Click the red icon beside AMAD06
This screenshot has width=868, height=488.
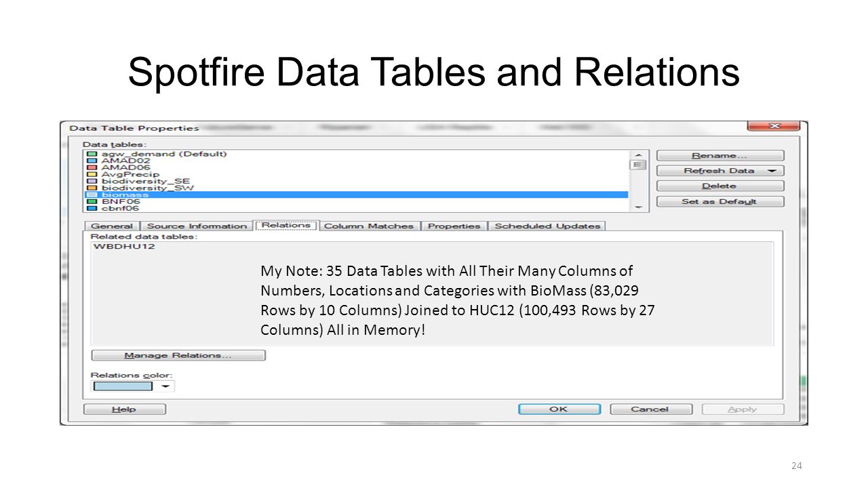(x=92, y=167)
